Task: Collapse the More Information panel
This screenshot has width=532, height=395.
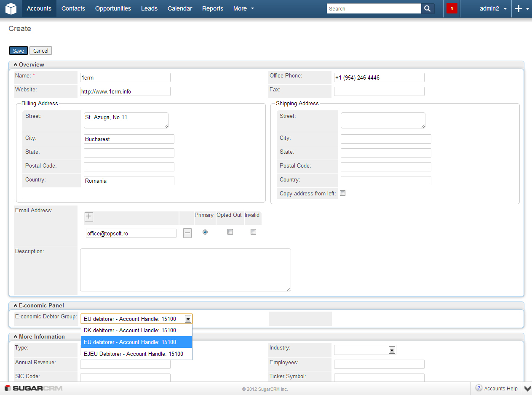Action: (x=16, y=337)
